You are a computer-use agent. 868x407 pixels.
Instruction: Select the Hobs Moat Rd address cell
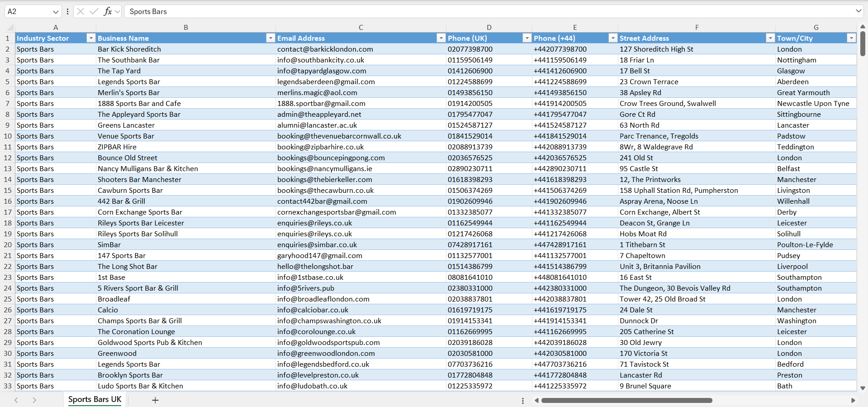pyautogui.click(x=697, y=234)
